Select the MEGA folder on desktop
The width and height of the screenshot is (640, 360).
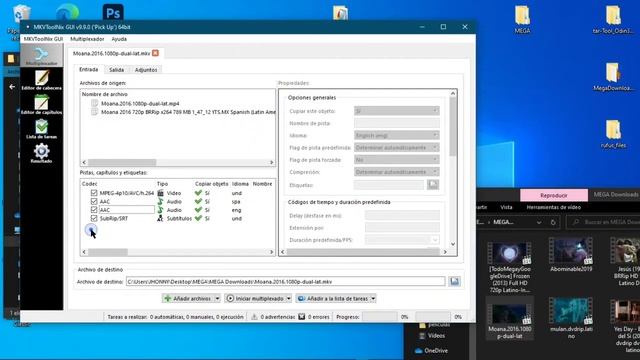522,20
